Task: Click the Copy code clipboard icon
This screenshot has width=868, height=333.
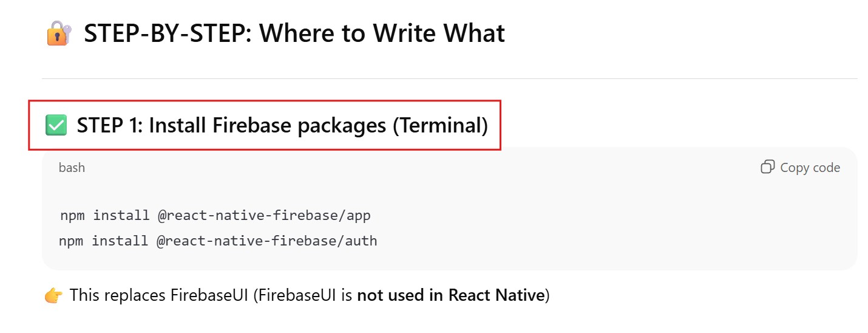Action: [767, 167]
